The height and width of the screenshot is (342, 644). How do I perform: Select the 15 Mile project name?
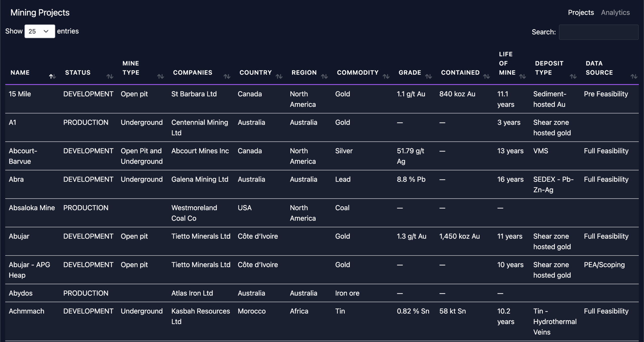tap(20, 94)
